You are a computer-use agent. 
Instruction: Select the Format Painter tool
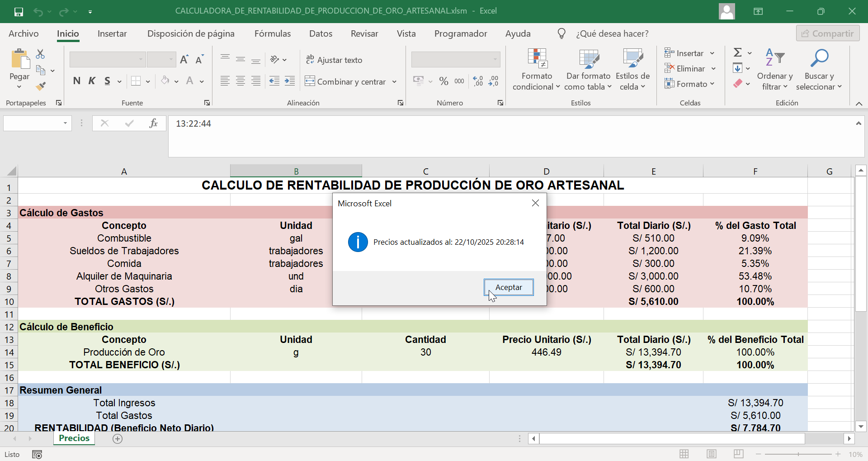click(41, 86)
